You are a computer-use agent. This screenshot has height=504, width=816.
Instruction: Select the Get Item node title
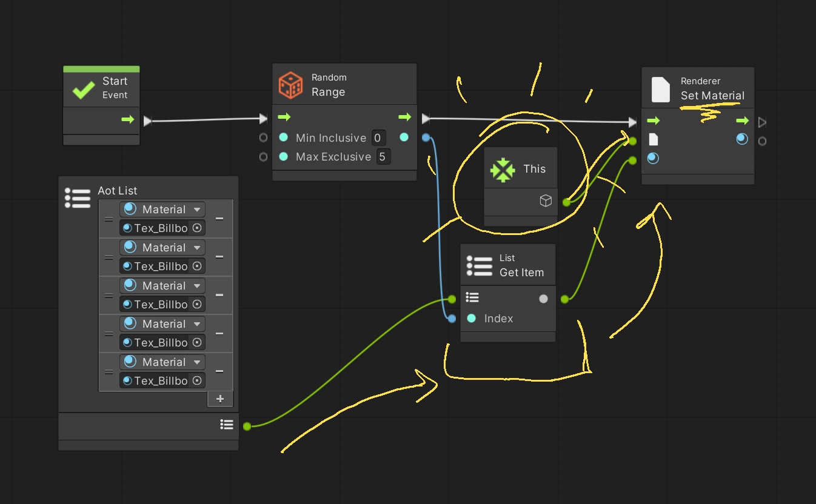[521, 273]
